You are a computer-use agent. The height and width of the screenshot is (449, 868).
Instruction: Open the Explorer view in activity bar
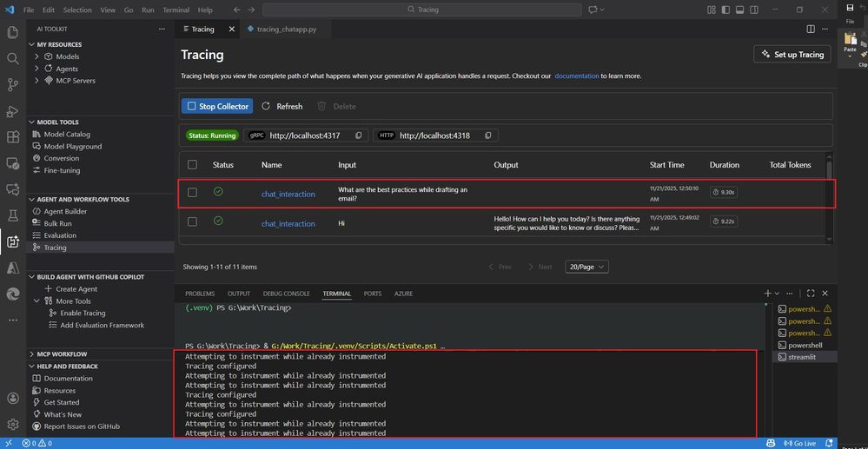coord(13,33)
